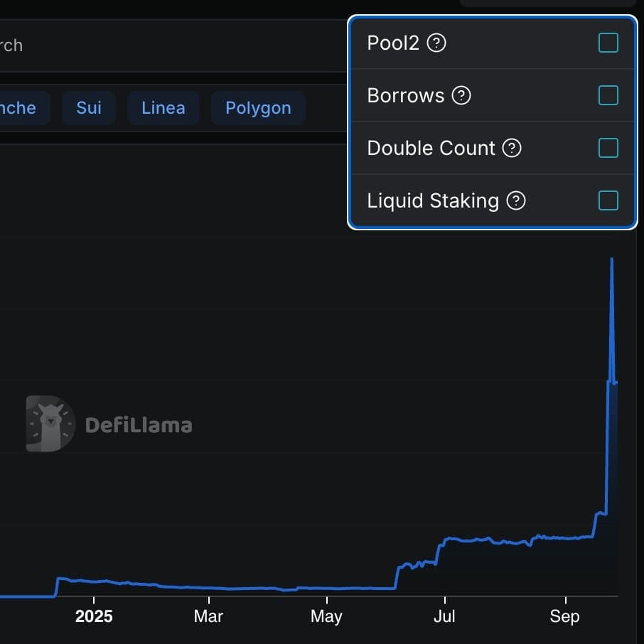Click the question mark icon beside Borrows
This screenshot has height=644, width=644.
(461, 95)
